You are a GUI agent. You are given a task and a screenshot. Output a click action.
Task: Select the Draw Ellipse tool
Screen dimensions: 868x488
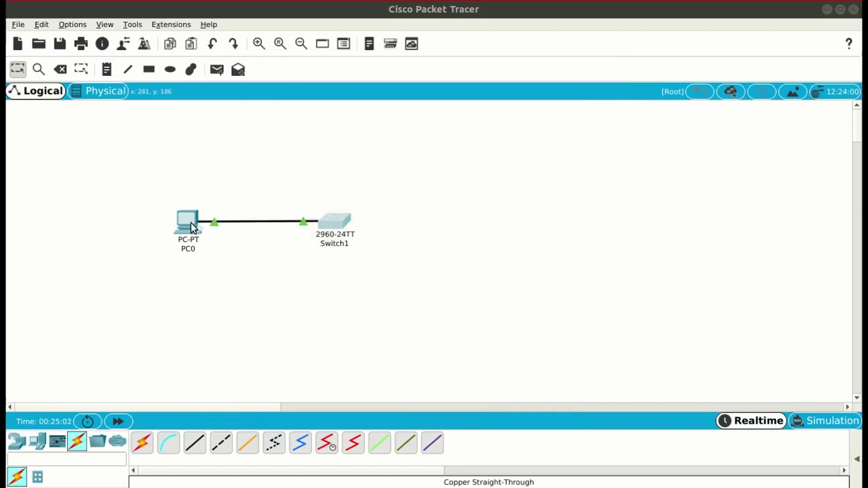tap(170, 69)
